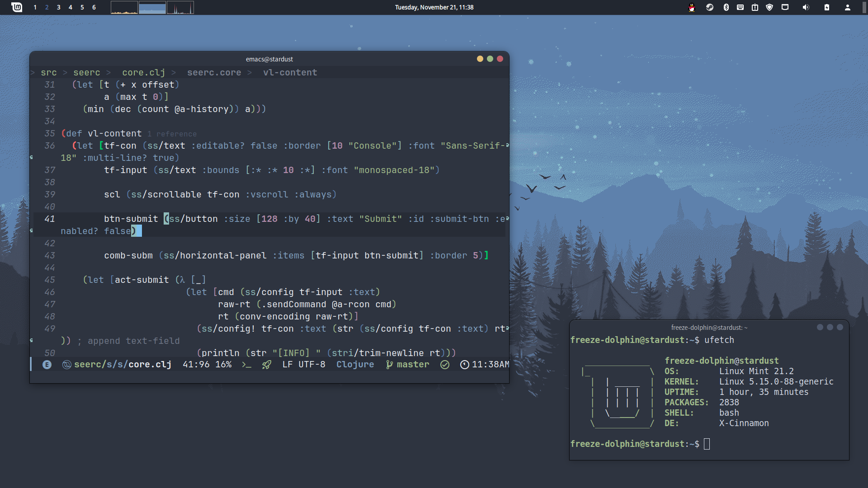Open the Bluetooth tray indicator
The height and width of the screenshot is (488, 868).
(726, 7)
